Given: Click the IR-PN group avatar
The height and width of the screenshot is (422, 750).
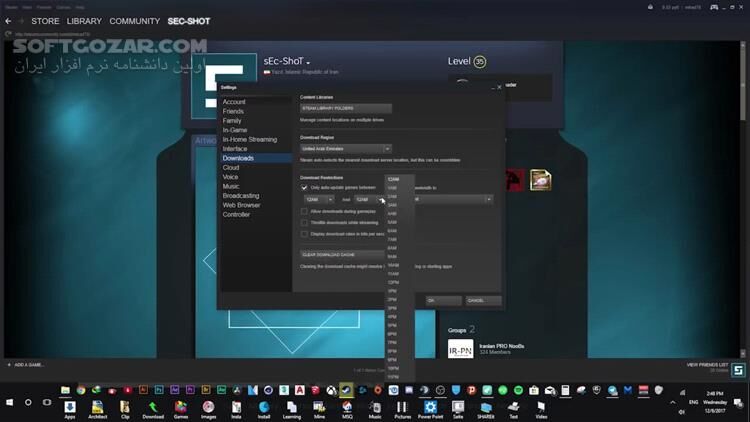Looking at the screenshot, I should [460, 349].
